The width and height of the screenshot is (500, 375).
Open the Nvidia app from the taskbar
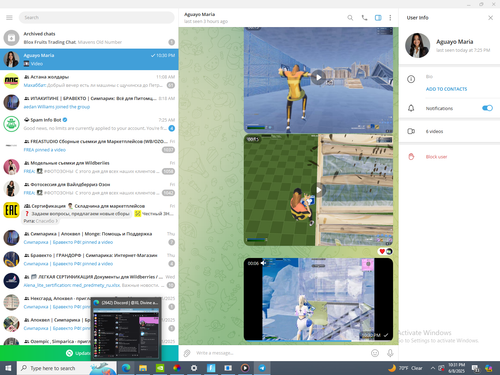point(160,368)
